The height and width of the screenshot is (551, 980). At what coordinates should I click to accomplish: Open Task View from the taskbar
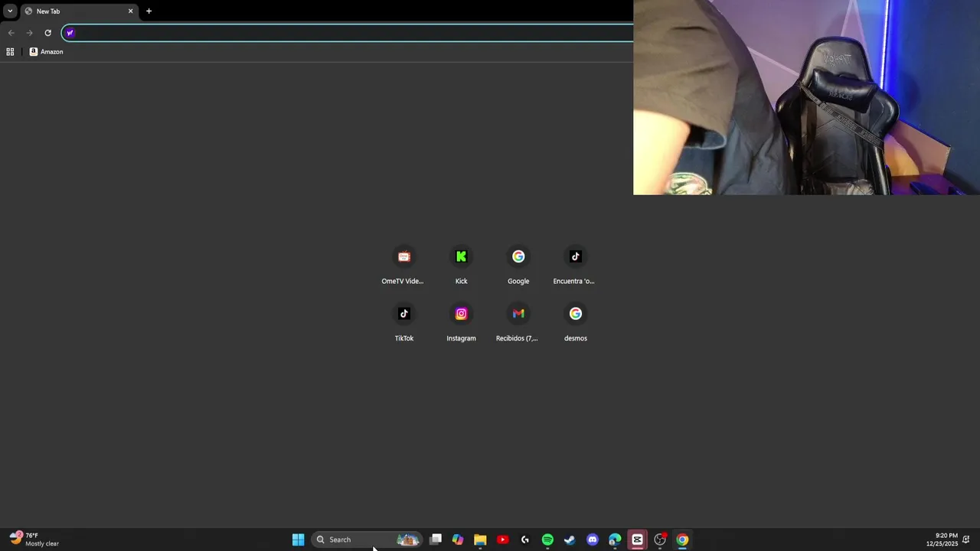click(x=436, y=540)
